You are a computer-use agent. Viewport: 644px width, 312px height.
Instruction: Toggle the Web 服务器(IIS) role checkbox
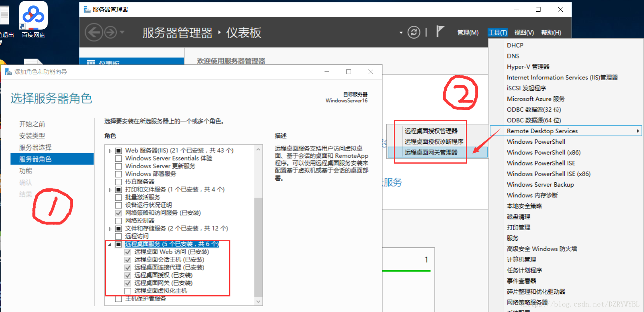click(119, 150)
